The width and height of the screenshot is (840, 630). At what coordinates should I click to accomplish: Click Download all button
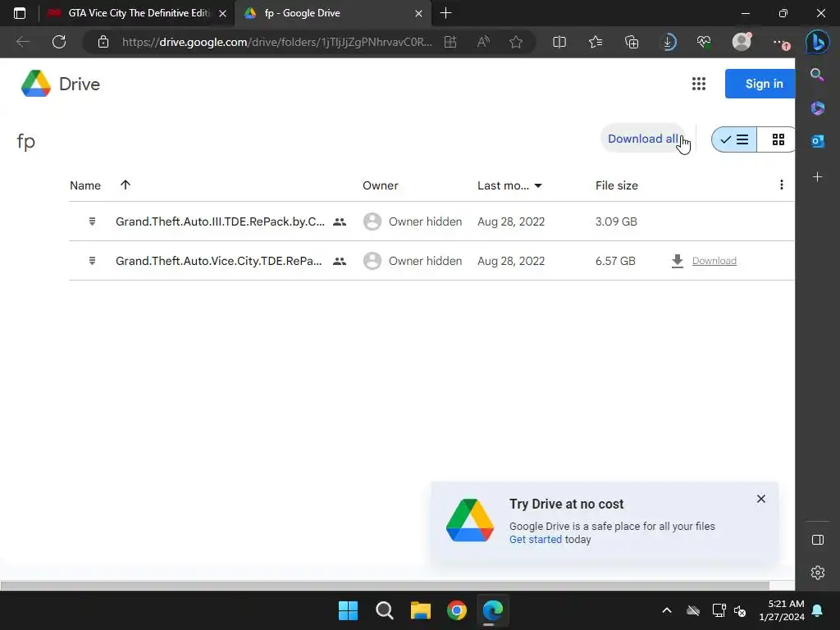[643, 139]
